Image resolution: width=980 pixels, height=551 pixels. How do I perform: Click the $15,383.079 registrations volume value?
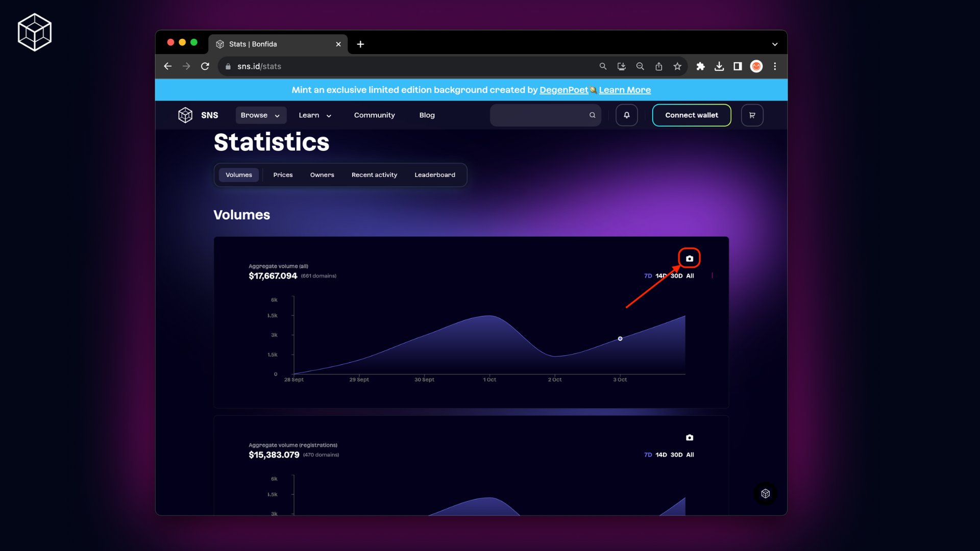point(274,455)
